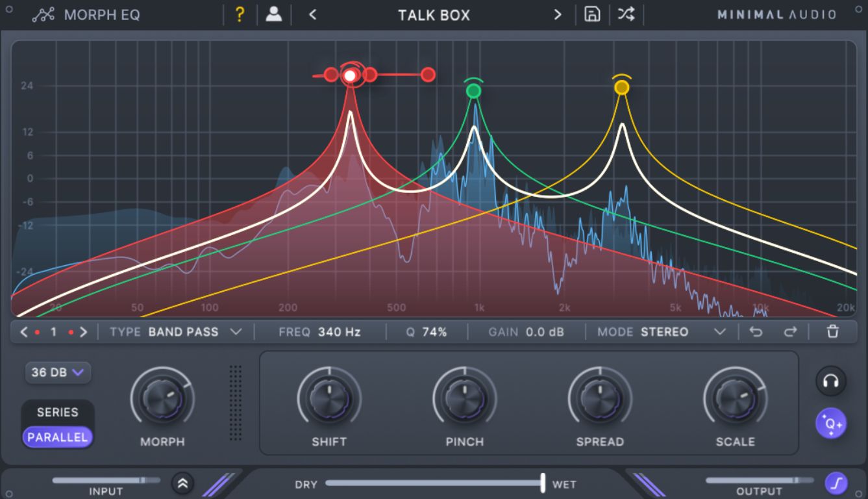868x499 pixels.
Task: Open the filter Type Band Pass dropdown
Action: click(x=176, y=332)
